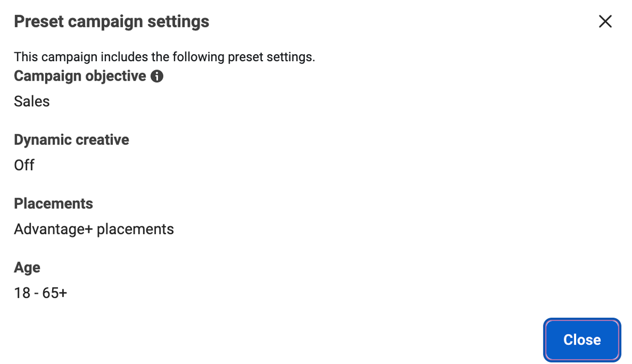Viewport: 632px width, 364px height.
Task: Click the Off value under Dynamic creative
Action: click(24, 165)
